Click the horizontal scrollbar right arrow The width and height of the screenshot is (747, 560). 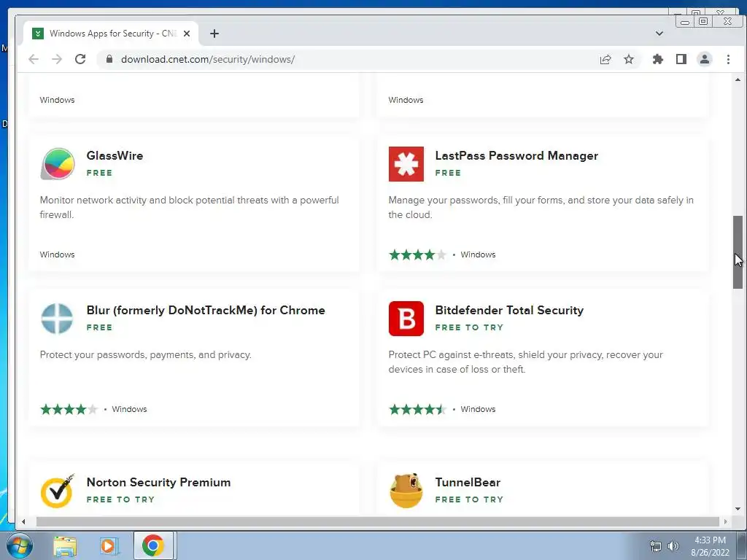(726, 522)
